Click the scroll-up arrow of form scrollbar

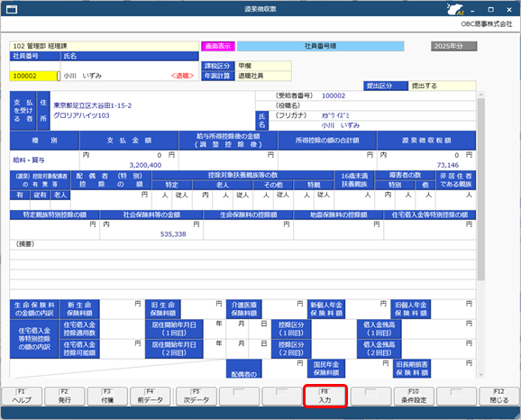coord(480,95)
